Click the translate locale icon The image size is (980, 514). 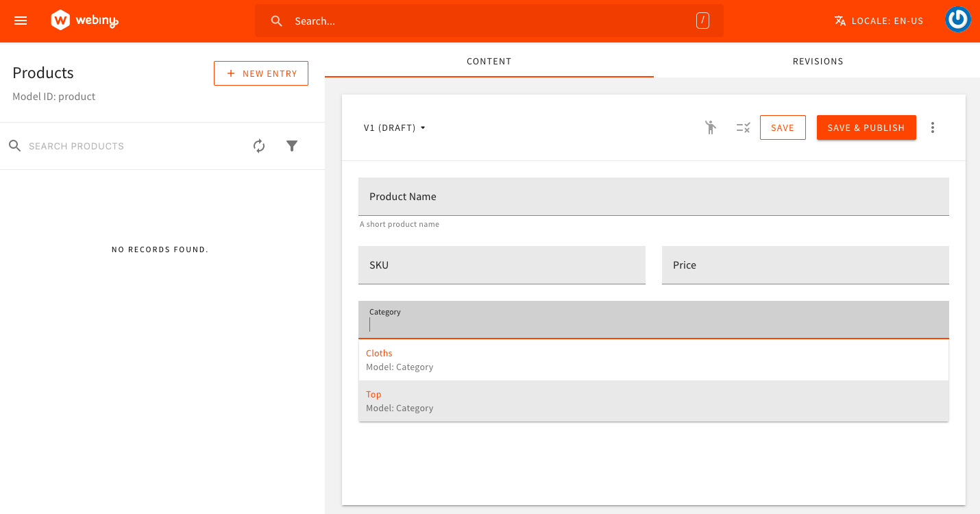coord(840,21)
